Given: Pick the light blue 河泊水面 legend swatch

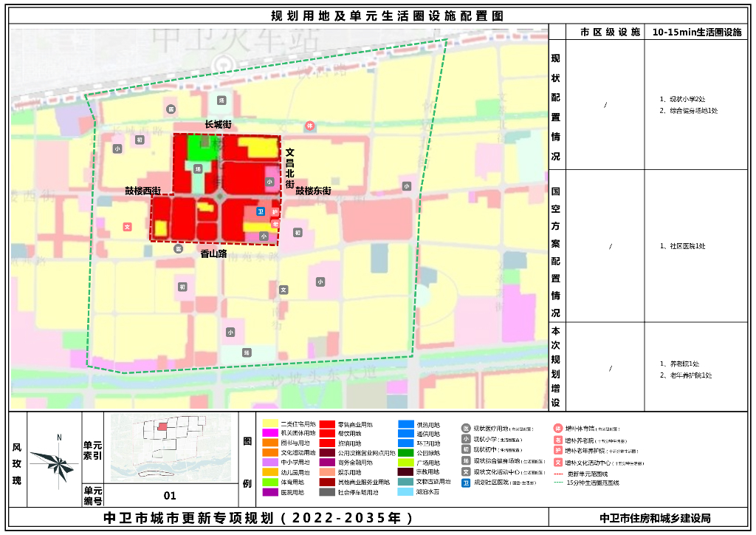Looking at the screenshot, I should pos(406,491).
